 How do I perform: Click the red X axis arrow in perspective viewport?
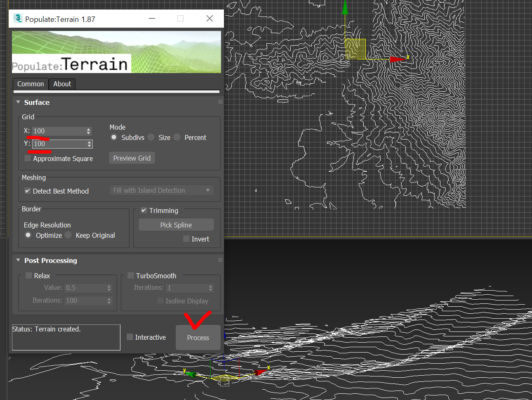260,372
